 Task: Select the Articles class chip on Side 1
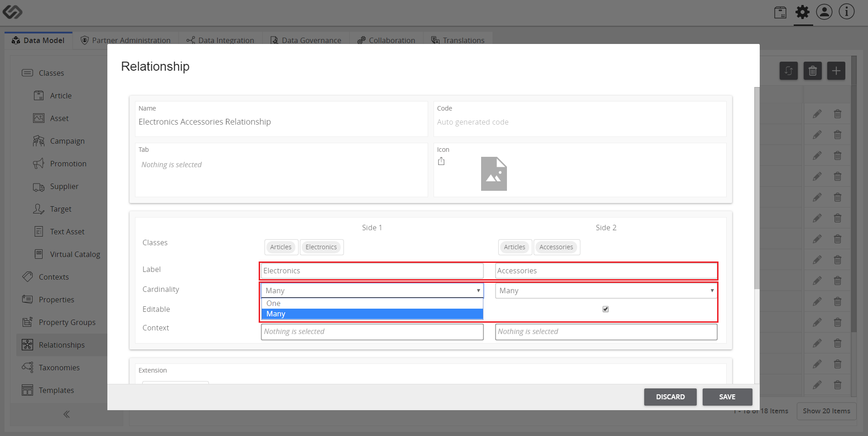coord(281,247)
